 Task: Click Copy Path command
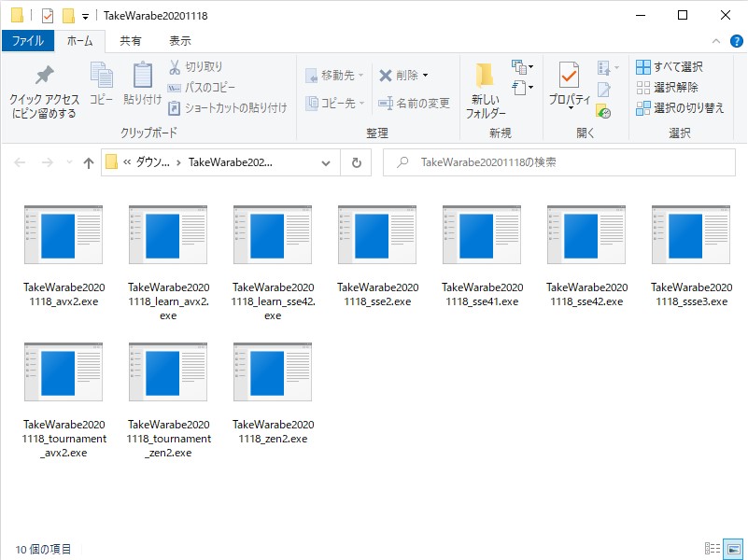point(202,87)
